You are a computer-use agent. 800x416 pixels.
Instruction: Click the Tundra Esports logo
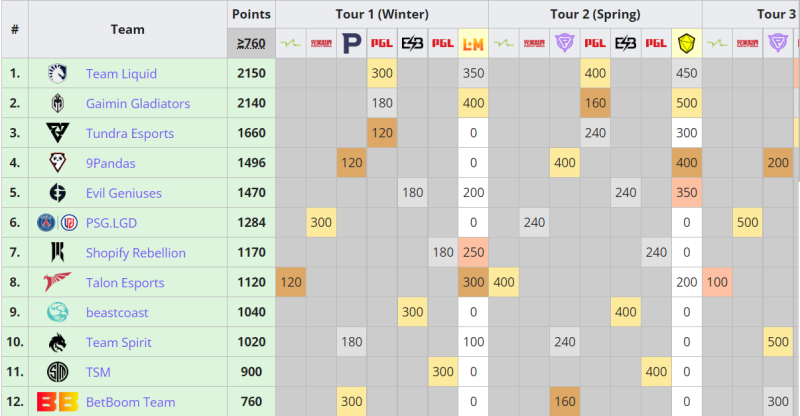pyautogui.click(x=57, y=134)
